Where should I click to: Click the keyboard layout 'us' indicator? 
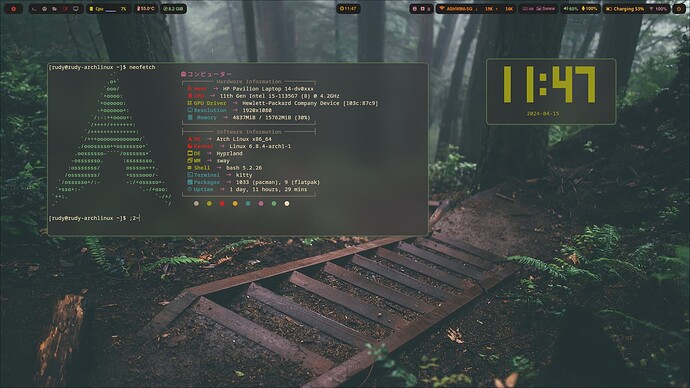(528, 9)
